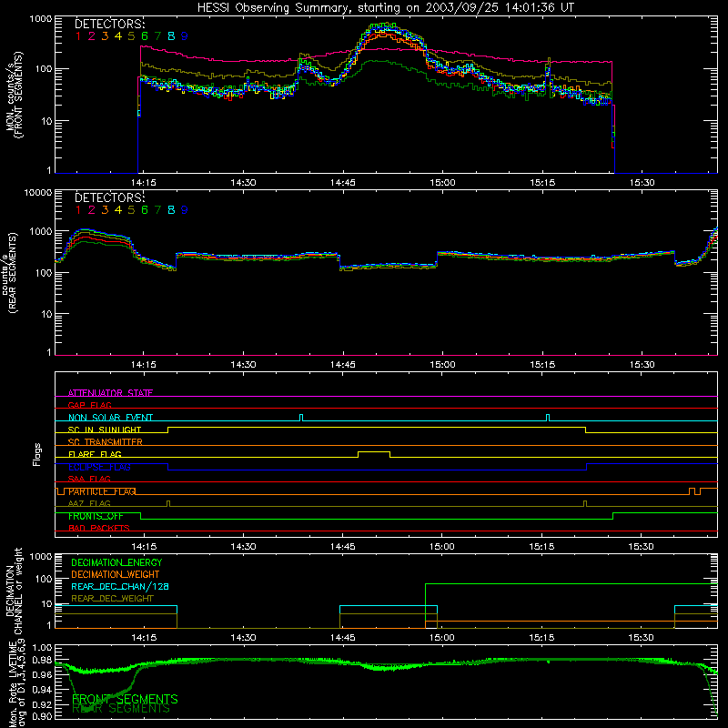Choose detector 9 in front segments legend
Image resolution: width=728 pixels, height=728 pixels.
point(185,36)
